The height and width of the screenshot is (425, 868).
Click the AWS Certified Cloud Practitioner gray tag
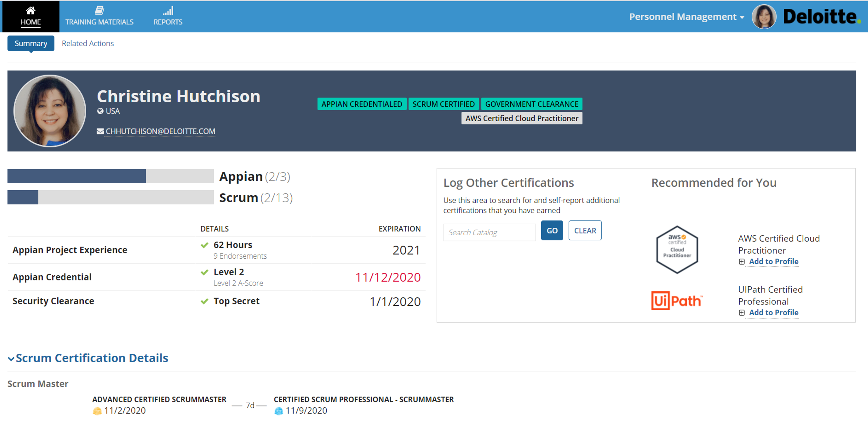coord(522,118)
